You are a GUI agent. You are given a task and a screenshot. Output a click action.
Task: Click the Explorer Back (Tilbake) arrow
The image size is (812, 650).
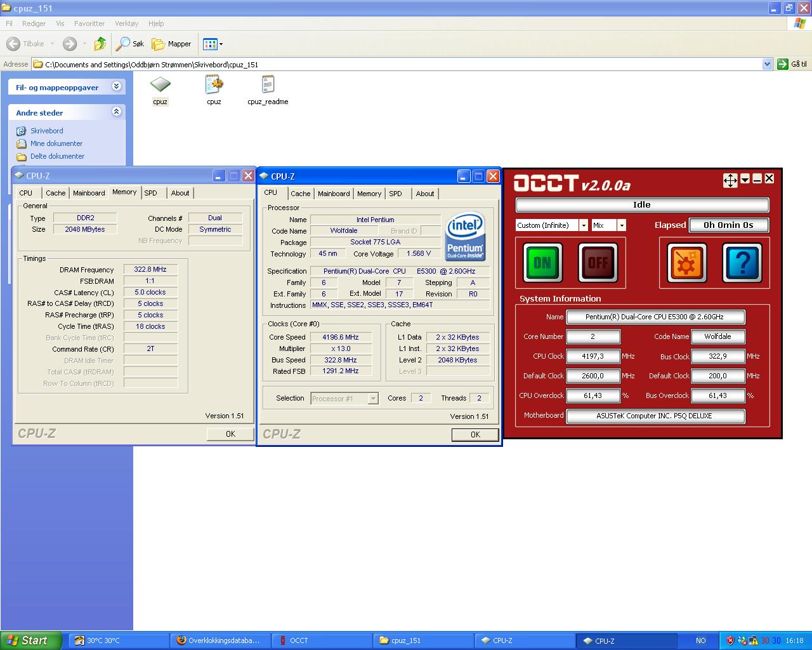pos(13,44)
